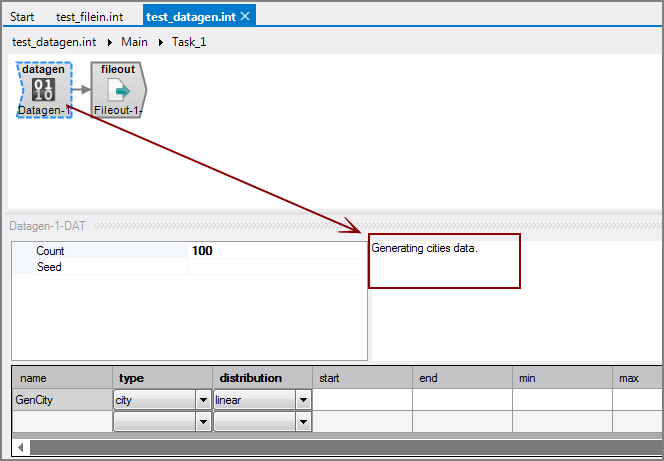664x461 pixels.
Task: Open the GenCity distribution dropdown
Action: click(x=303, y=400)
